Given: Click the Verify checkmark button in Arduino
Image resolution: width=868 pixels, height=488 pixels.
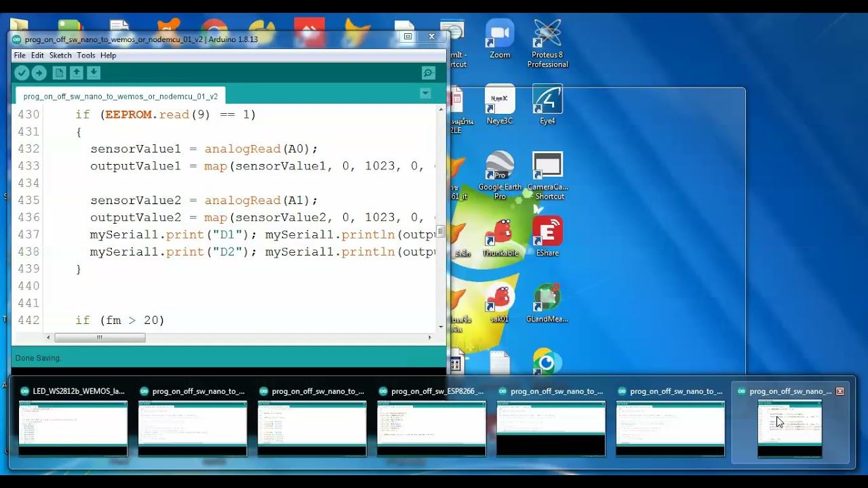Looking at the screenshot, I should pos(22,73).
